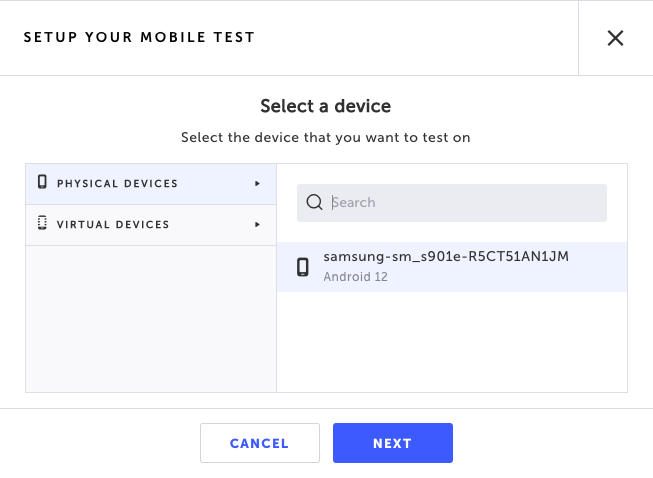Click the gray area right of Search placeholder
The width and height of the screenshot is (653, 478).
[500, 203]
